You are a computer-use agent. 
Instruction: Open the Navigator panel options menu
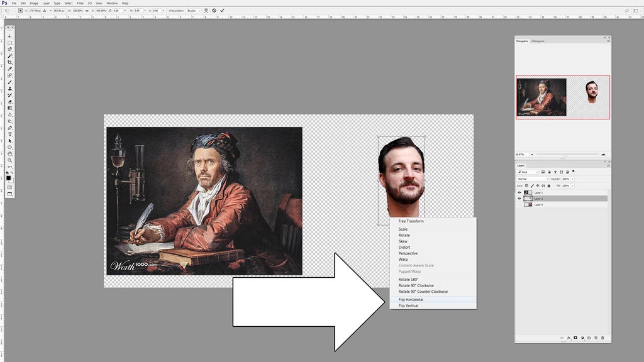[608, 41]
